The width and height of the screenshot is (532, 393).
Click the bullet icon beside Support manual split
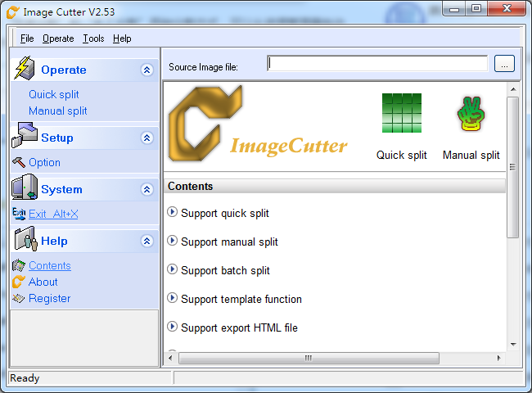173,241
